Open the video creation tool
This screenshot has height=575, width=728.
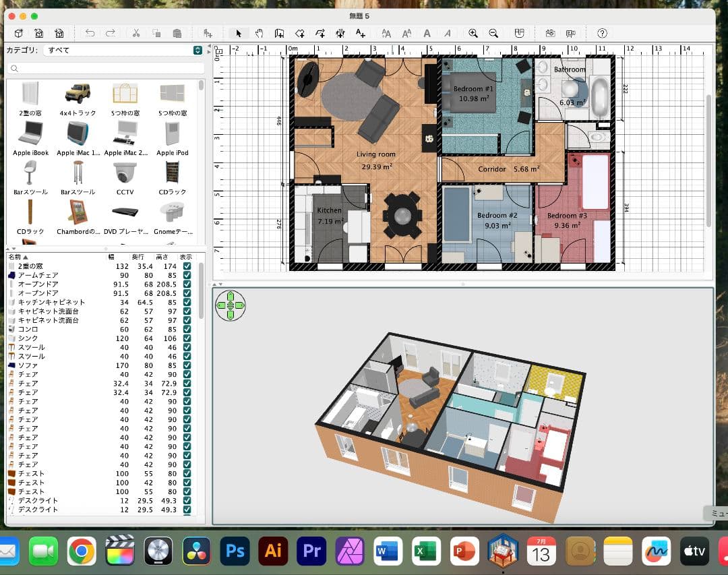click(571, 33)
